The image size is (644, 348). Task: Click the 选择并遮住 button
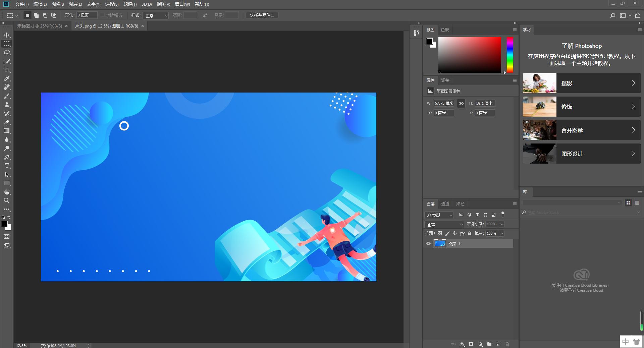coord(262,15)
